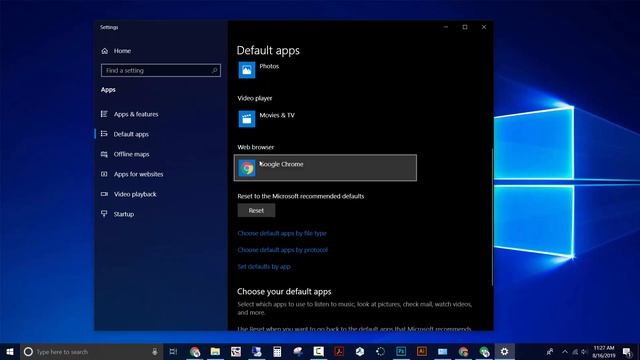640x360 pixels.
Task: Select Default apps in sidebar
Action: tap(131, 134)
